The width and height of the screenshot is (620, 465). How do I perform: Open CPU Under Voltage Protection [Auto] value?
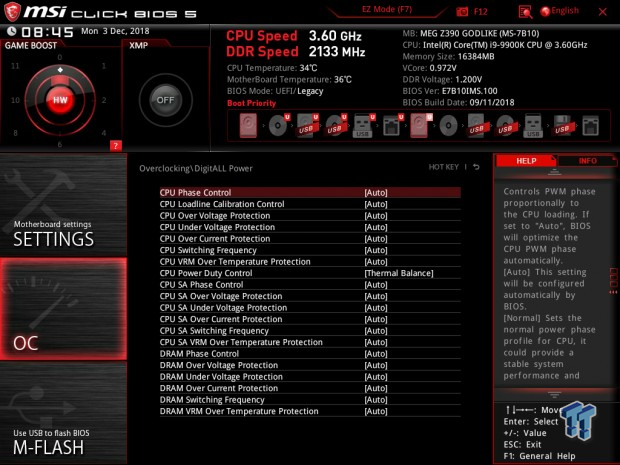click(376, 227)
